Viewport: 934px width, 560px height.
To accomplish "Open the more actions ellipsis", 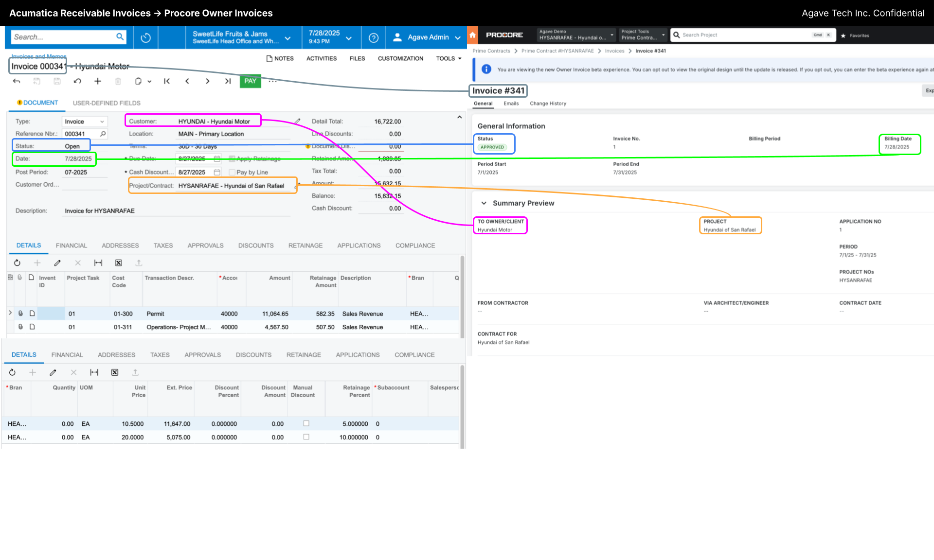I will (272, 81).
